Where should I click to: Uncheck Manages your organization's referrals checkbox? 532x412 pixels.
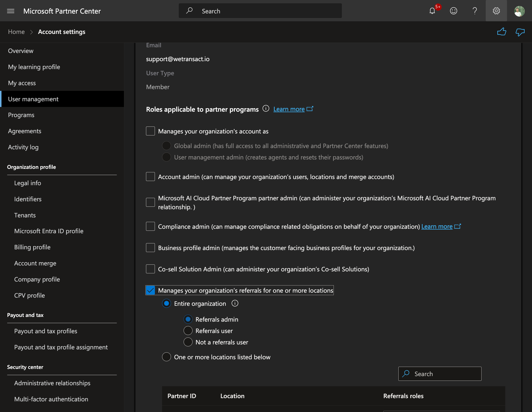tap(150, 290)
